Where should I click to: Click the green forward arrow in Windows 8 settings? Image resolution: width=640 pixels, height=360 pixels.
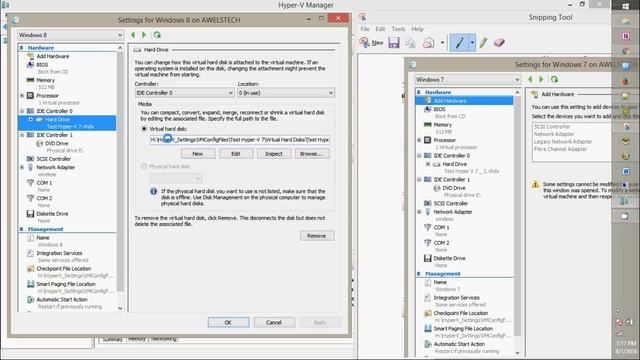(x=144, y=35)
